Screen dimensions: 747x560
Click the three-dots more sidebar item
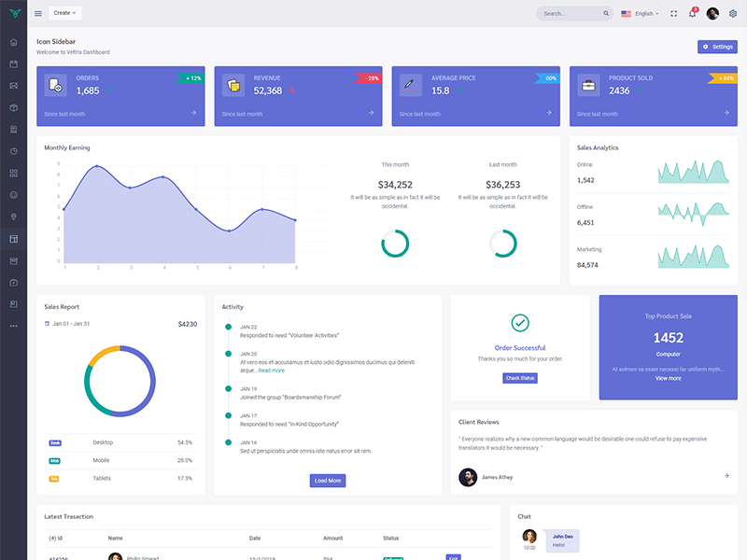point(13,326)
